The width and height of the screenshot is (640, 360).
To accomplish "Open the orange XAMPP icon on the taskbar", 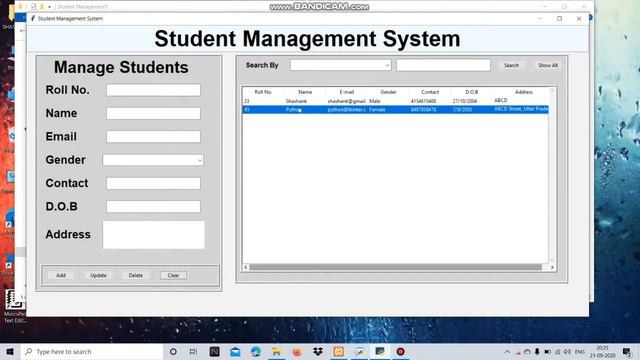I will (338, 351).
